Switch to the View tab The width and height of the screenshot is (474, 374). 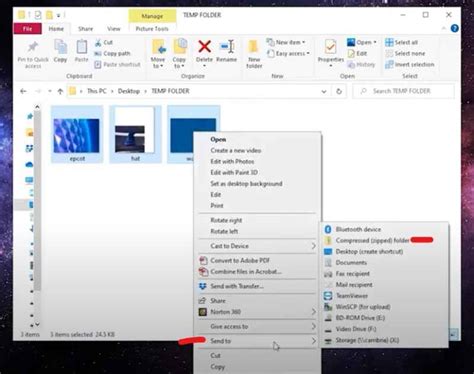pos(114,29)
